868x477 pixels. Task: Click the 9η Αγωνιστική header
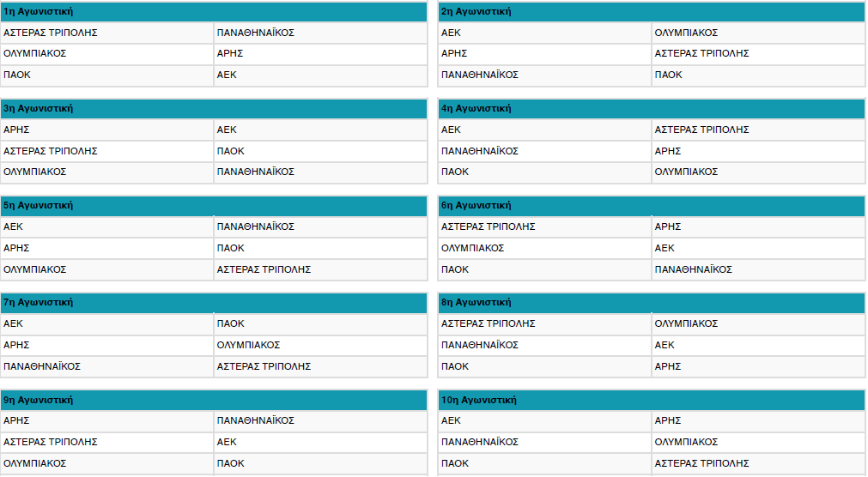point(214,401)
